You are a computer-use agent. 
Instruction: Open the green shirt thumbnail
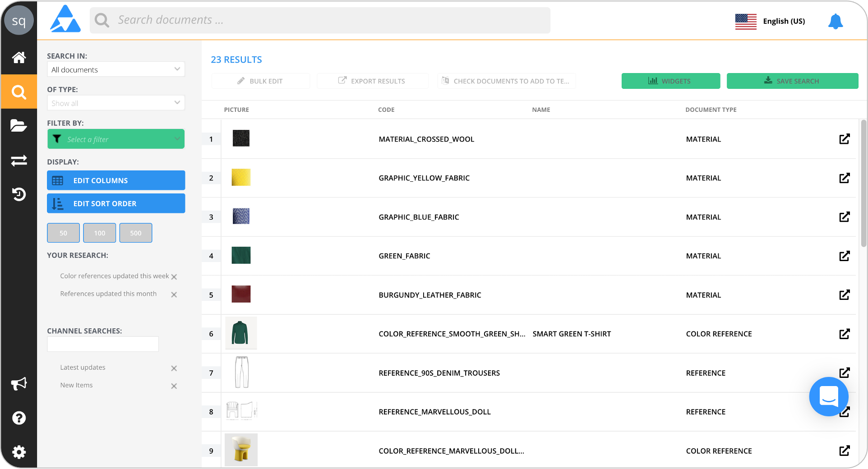241,333
